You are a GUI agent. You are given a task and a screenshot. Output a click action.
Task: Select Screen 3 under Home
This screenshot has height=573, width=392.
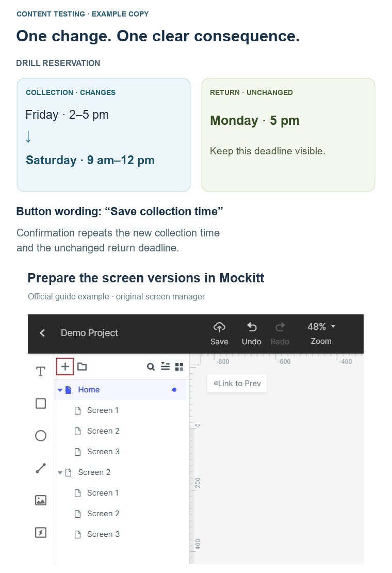[121, 452]
